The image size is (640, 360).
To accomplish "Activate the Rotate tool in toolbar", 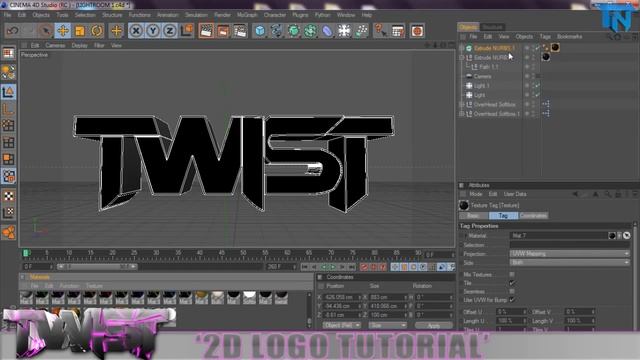I will pos(97,31).
